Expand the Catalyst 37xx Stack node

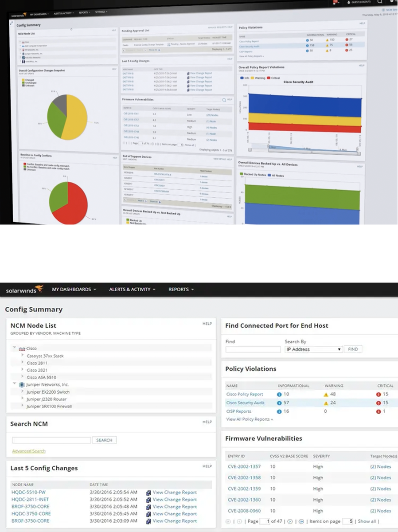tap(23, 356)
